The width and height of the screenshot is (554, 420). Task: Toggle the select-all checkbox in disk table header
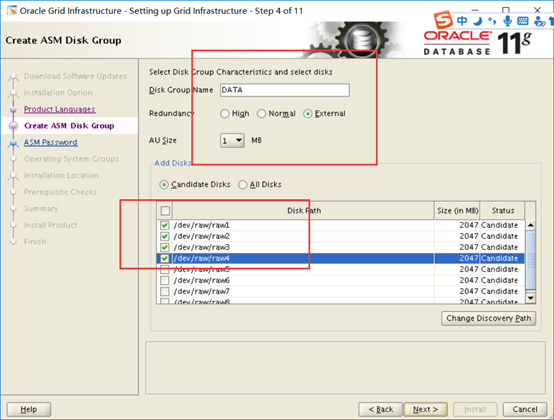click(165, 211)
